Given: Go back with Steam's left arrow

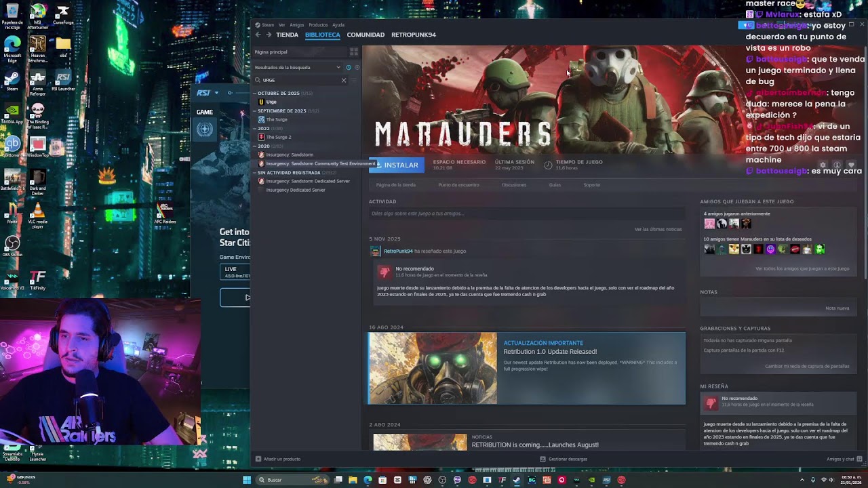Looking at the screenshot, I should point(258,35).
